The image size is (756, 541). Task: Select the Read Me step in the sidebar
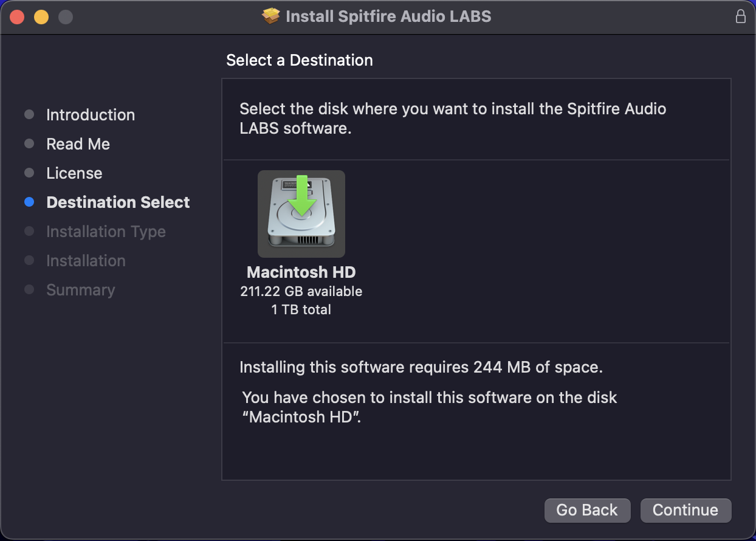point(78,144)
